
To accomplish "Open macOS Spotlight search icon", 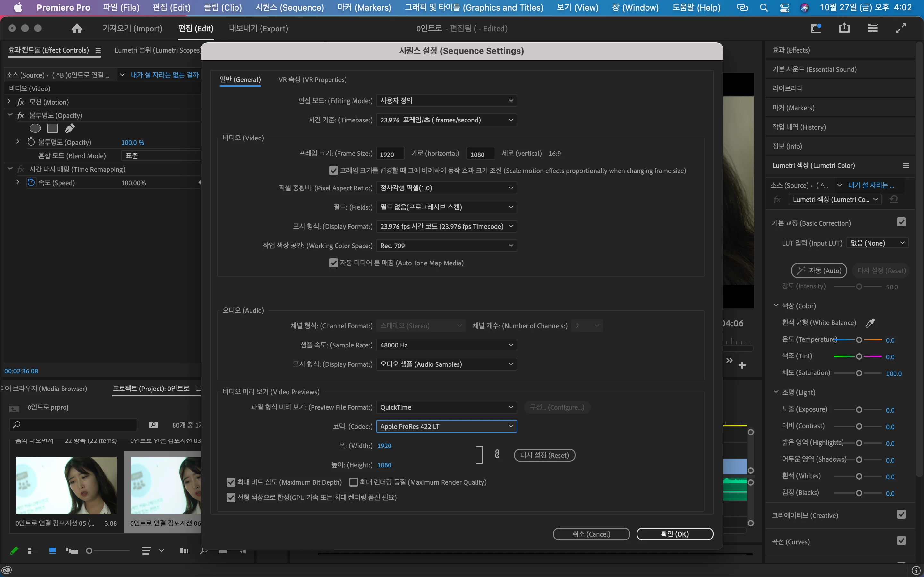I will click(764, 8).
